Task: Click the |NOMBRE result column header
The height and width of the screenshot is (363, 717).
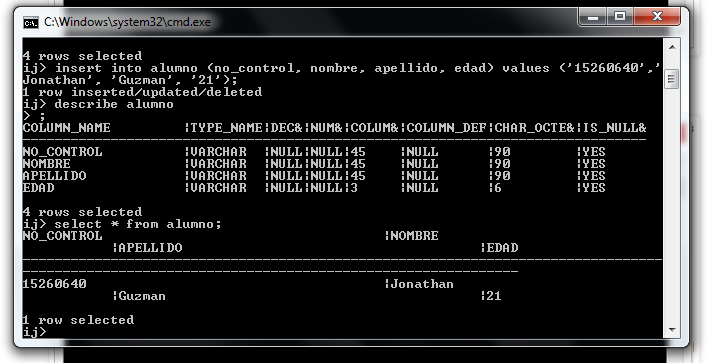Action: pos(412,236)
